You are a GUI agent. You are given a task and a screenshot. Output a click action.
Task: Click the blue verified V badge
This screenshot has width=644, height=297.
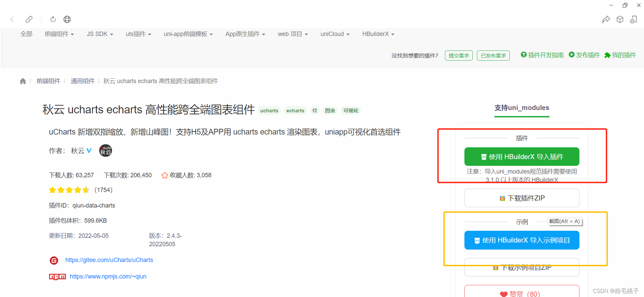pos(89,151)
